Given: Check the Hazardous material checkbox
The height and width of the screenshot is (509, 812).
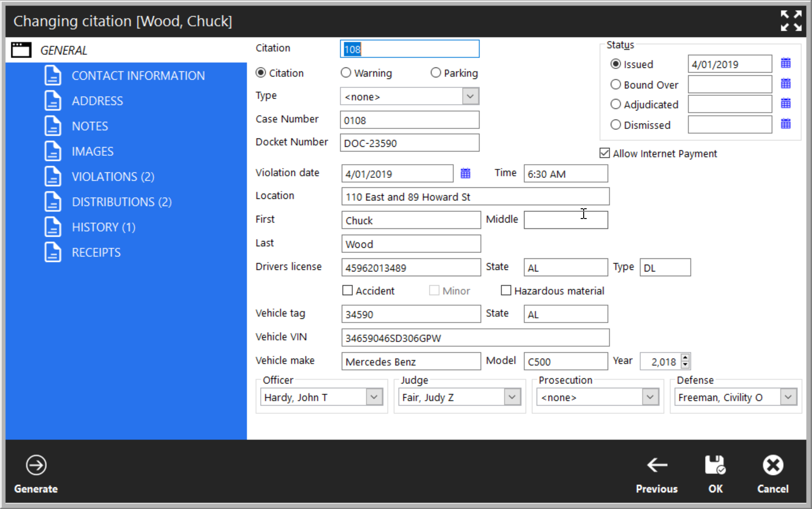Looking at the screenshot, I should tap(506, 290).
